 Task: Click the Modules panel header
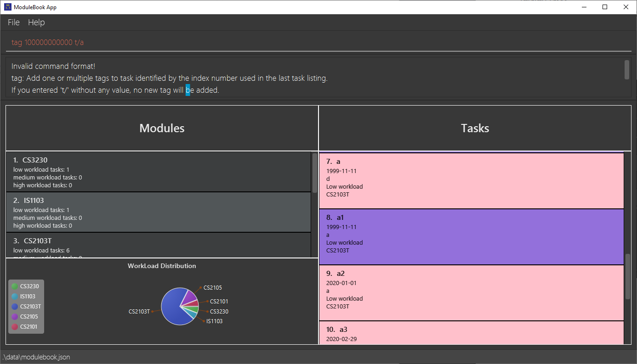click(162, 129)
